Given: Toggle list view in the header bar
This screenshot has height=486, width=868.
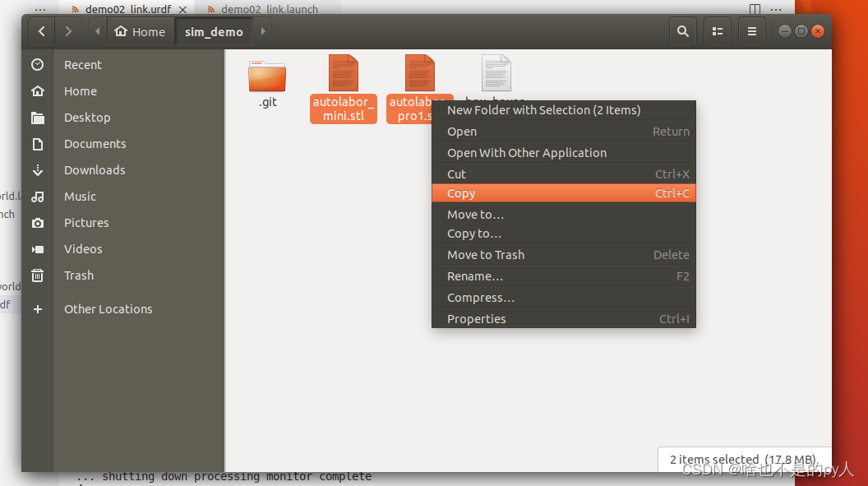Looking at the screenshot, I should coord(718,31).
